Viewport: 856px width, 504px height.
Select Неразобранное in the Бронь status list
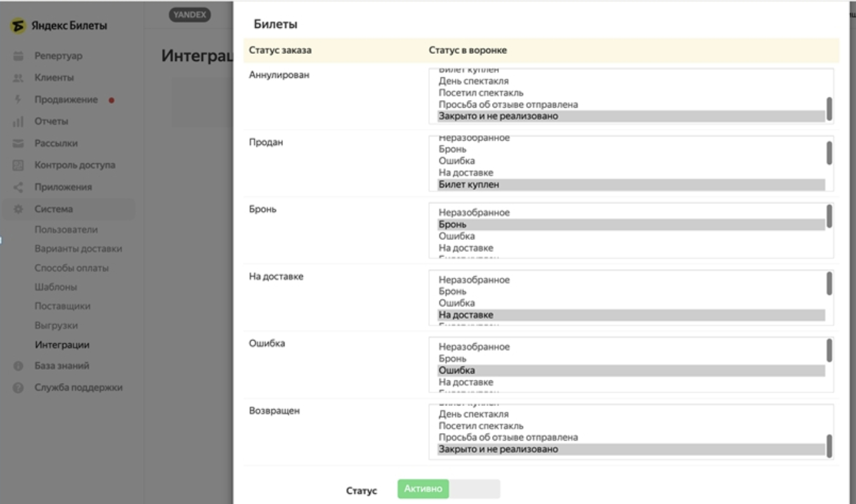[474, 213]
